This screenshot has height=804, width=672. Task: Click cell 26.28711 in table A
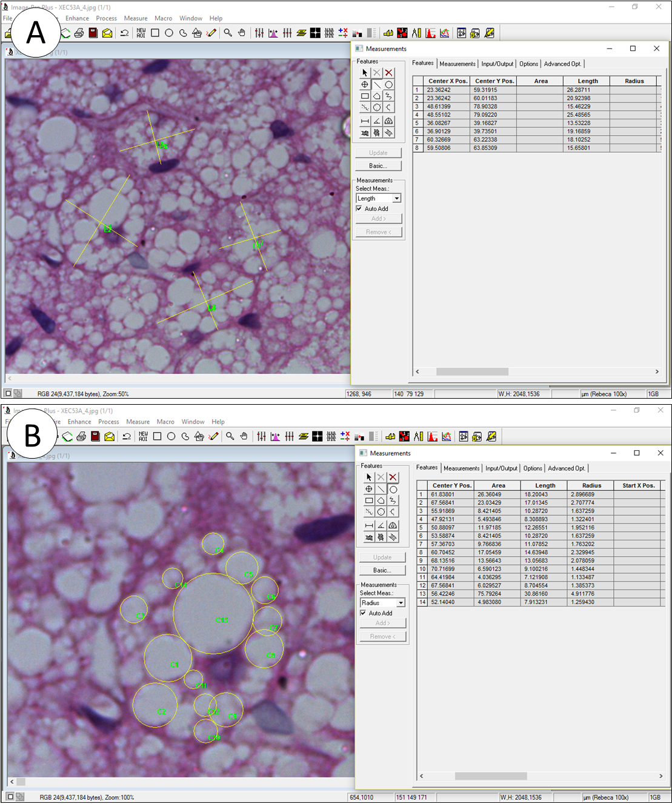point(588,90)
